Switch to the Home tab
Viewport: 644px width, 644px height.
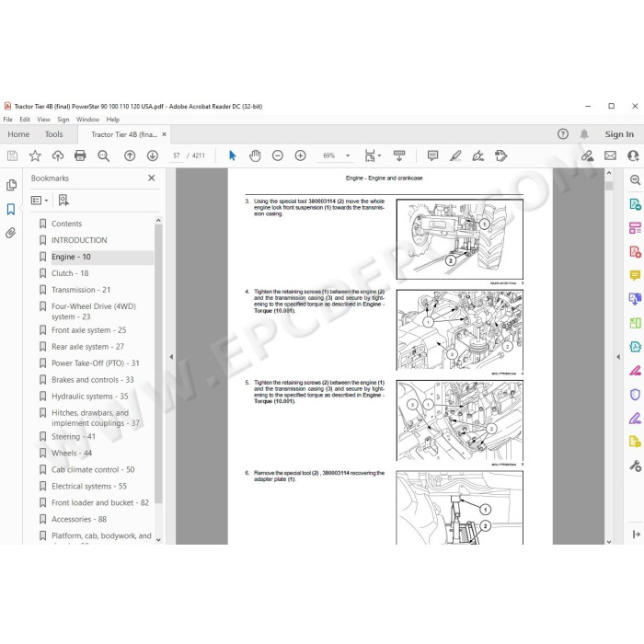click(18, 134)
